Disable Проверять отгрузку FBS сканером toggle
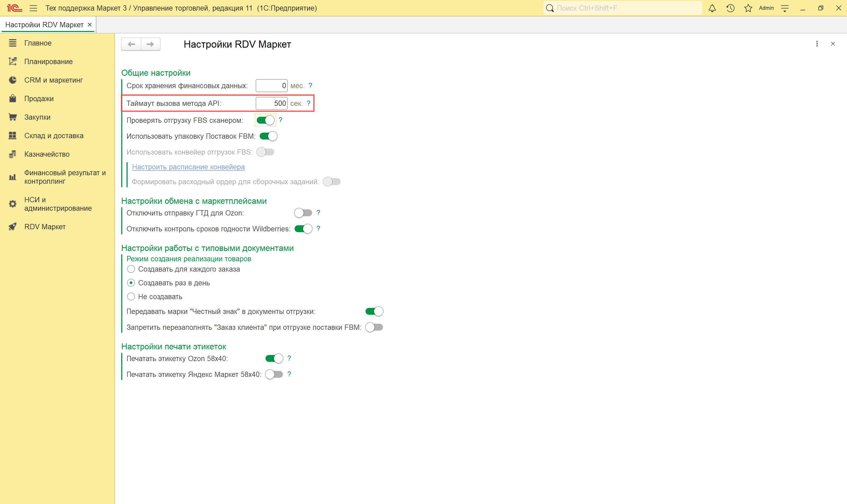This screenshot has width=847, height=504. (265, 120)
